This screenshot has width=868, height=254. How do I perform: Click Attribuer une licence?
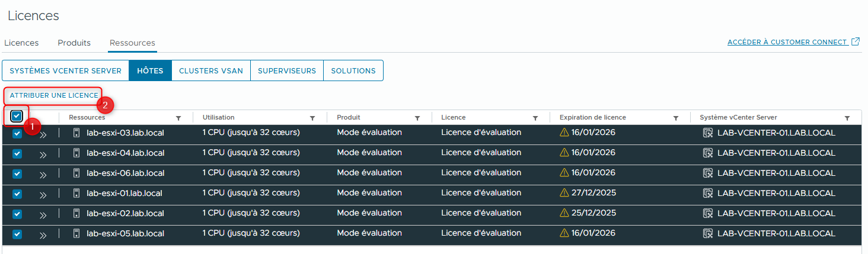tap(54, 95)
